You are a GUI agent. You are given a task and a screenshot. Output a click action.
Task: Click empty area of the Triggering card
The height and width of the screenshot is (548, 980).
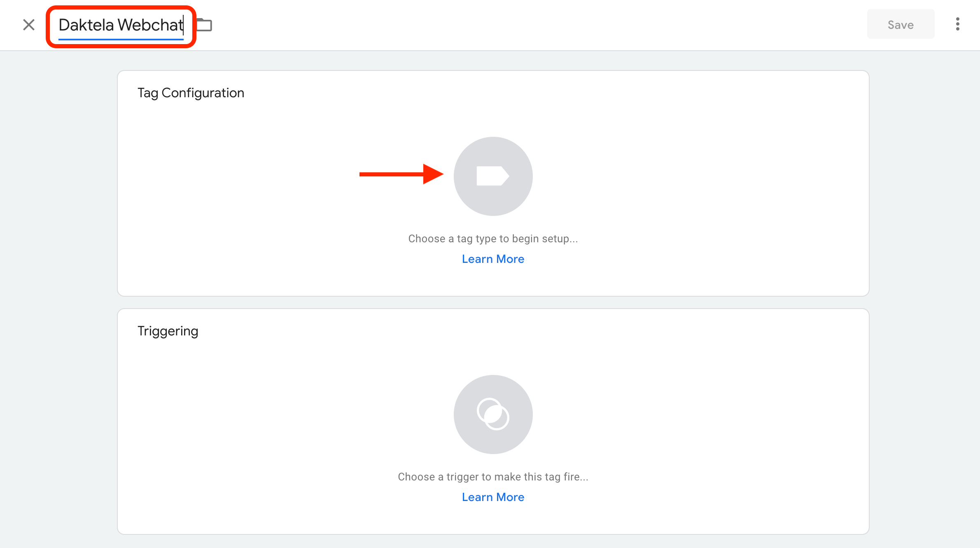click(x=700, y=420)
